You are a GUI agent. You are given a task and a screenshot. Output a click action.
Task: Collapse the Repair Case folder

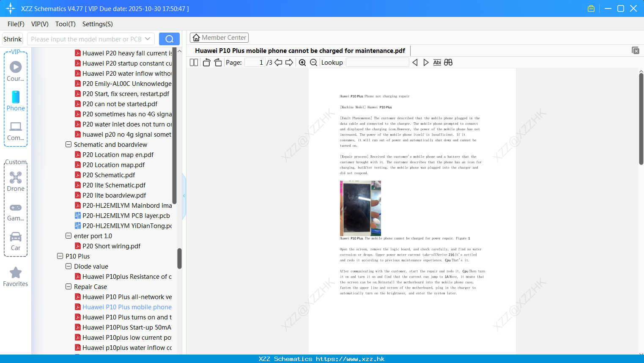[69, 286]
